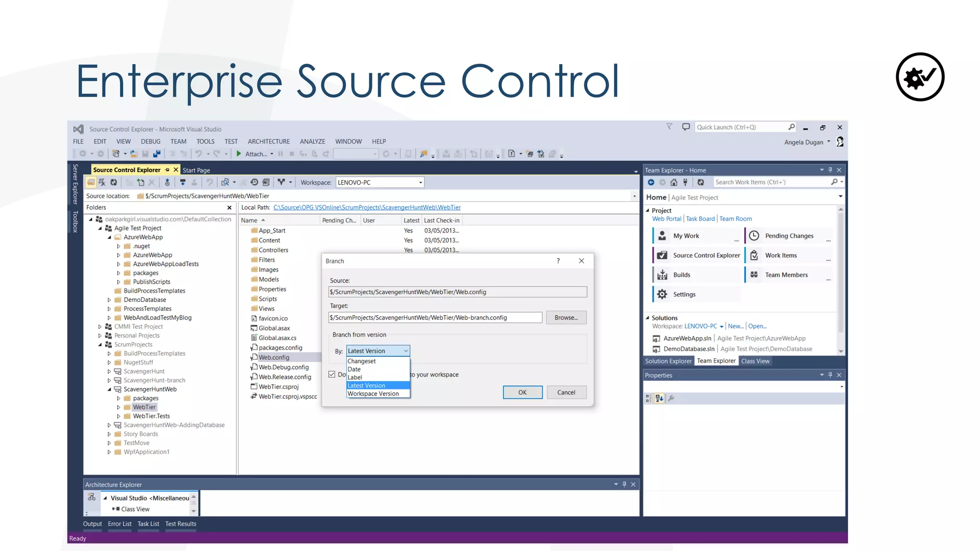Click the Team Room link
This screenshot has width=980, height=551.
[x=735, y=219]
